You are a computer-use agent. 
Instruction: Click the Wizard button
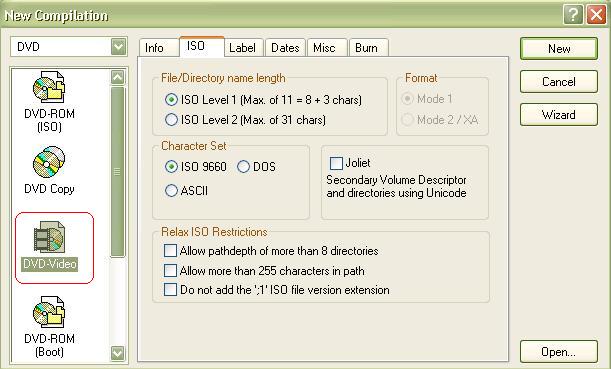click(x=558, y=115)
